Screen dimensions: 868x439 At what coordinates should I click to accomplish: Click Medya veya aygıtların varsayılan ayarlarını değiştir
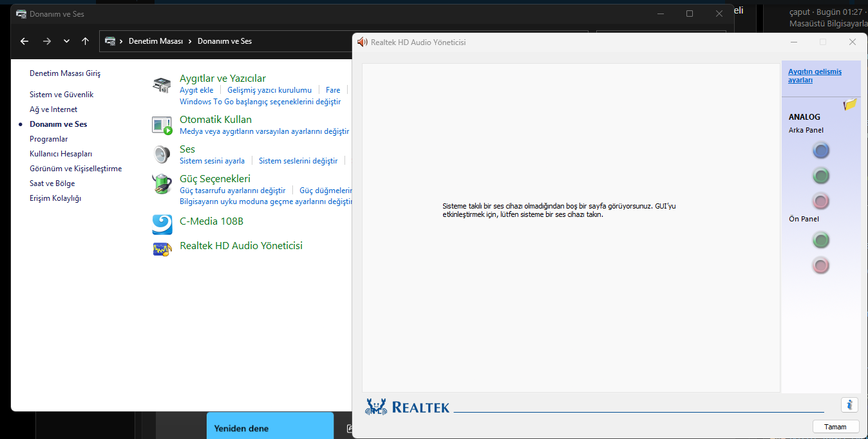coord(264,131)
